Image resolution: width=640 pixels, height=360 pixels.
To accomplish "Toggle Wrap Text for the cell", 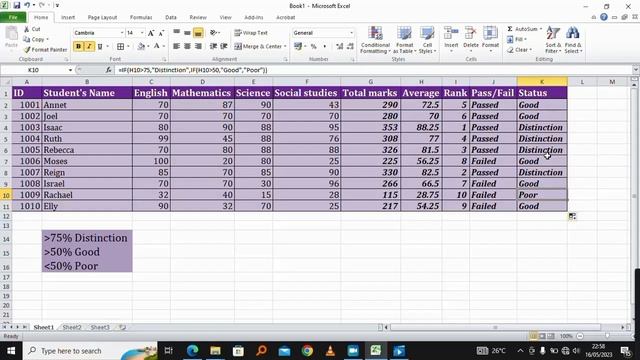I will tap(251, 33).
